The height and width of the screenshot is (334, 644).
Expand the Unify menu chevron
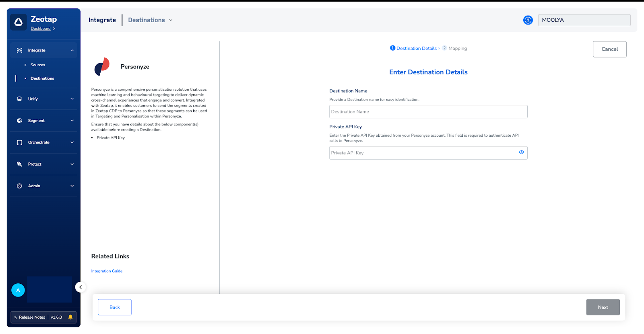click(x=72, y=99)
